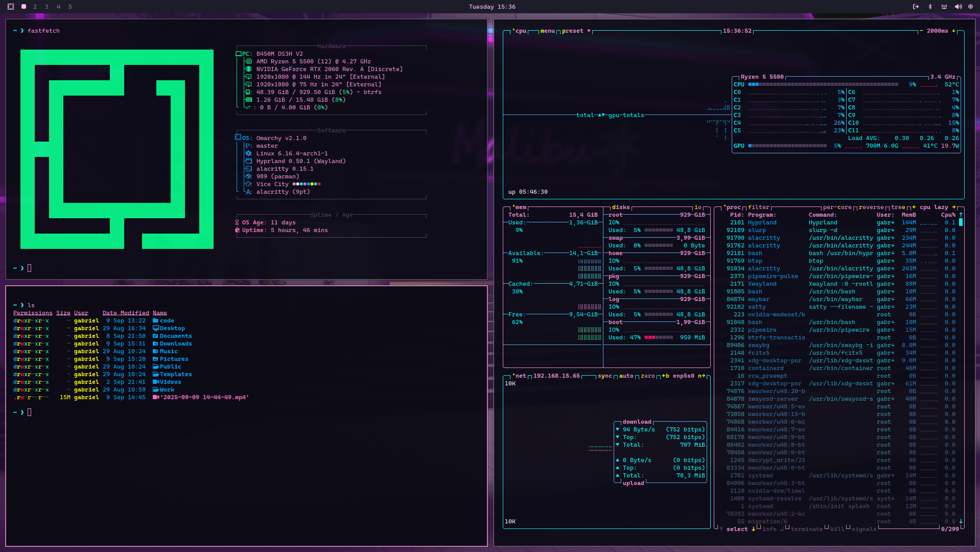The width and height of the screenshot is (980, 552).
Task: Toggle per-core option in proc panel
Action: point(837,207)
